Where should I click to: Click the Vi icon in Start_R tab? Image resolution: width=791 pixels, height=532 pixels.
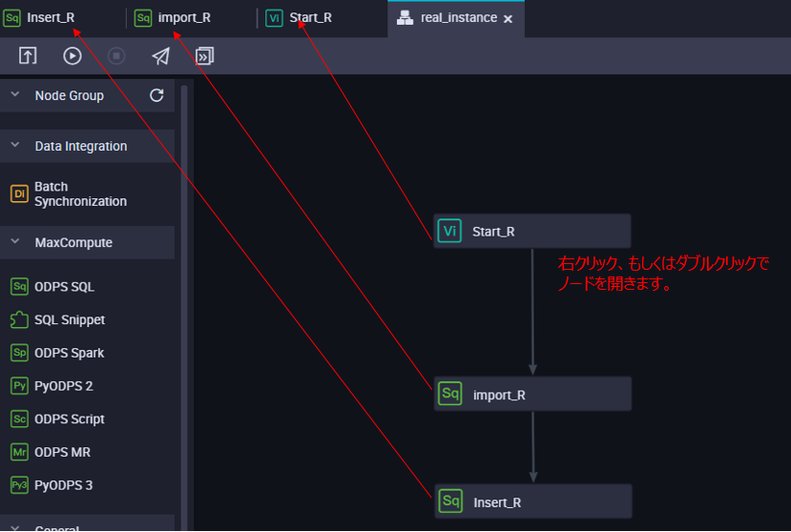click(274, 18)
